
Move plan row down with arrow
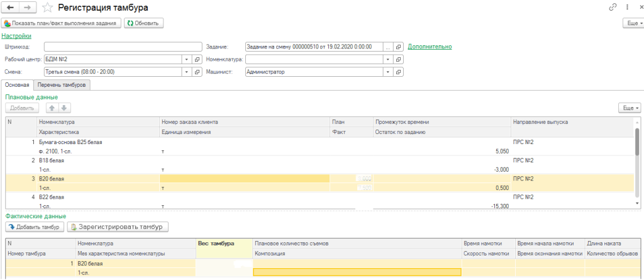(65, 108)
